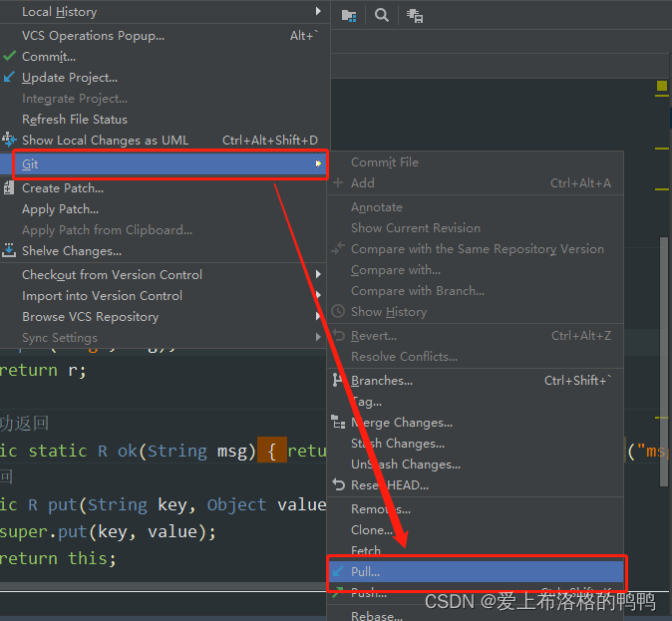Expand Import into Version Control submenu arrow
This screenshot has width=672, height=621.
318,295
